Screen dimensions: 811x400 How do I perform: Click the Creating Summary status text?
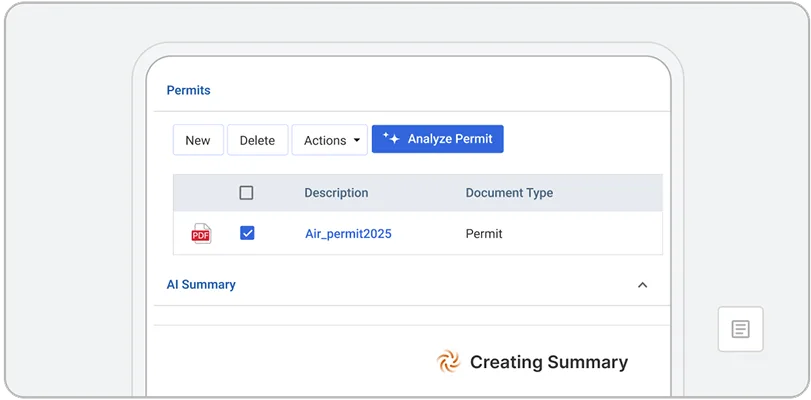click(549, 362)
